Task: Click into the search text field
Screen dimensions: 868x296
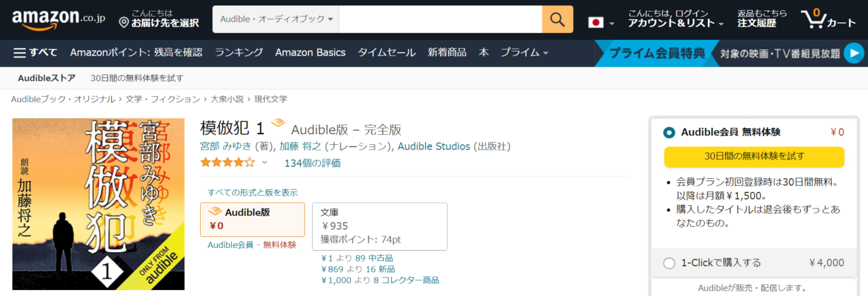Action: (x=439, y=20)
